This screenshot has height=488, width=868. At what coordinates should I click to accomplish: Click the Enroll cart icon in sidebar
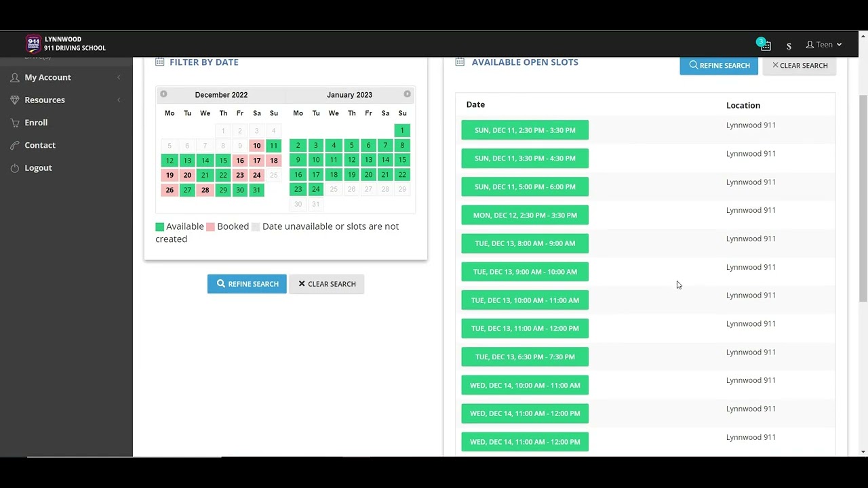[15, 123]
